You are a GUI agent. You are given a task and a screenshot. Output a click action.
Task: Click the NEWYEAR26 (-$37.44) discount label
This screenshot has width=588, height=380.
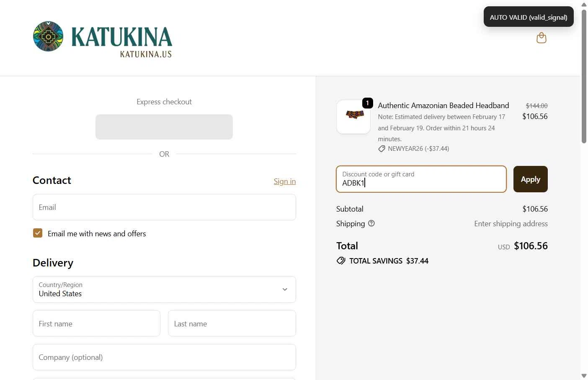(418, 149)
